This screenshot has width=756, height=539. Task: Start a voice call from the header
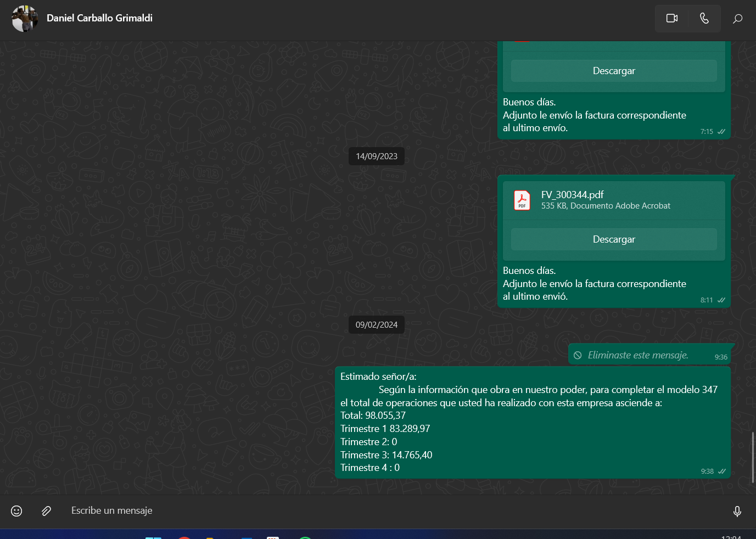pyautogui.click(x=704, y=19)
